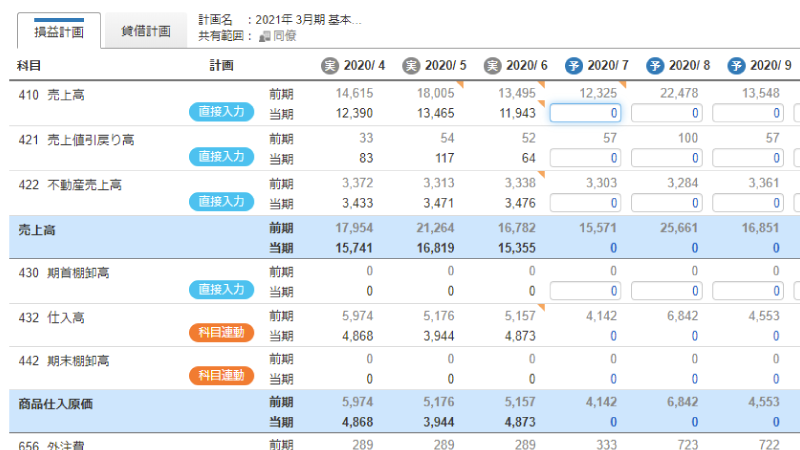The height and width of the screenshot is (450, 800).
Task: Switch to the 損益計画 tab
Action: click(59, 31)
